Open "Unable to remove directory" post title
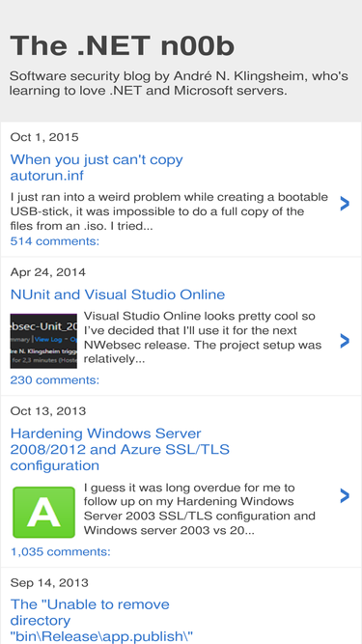 [x=101, y=620]
